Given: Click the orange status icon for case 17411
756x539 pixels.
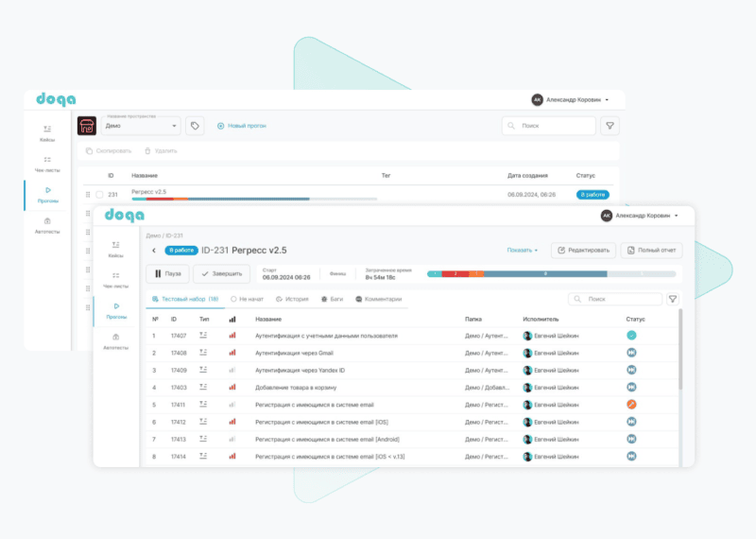Looking at the screenshot, I should click(631, 405).
